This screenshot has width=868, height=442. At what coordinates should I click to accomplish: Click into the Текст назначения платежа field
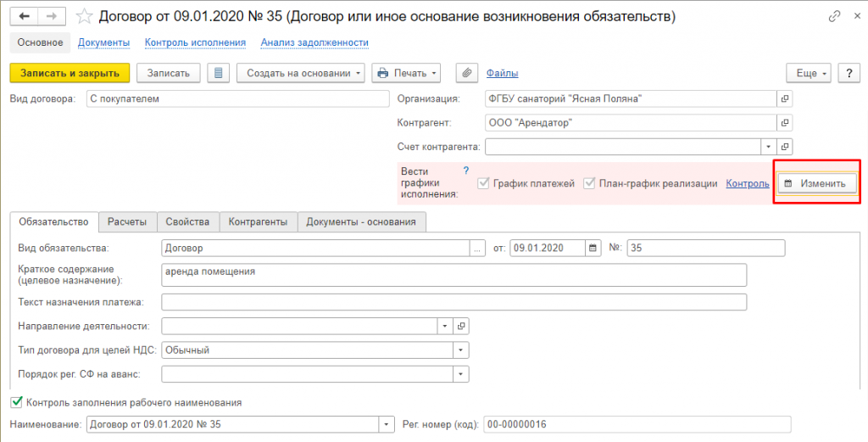[453, 302]
